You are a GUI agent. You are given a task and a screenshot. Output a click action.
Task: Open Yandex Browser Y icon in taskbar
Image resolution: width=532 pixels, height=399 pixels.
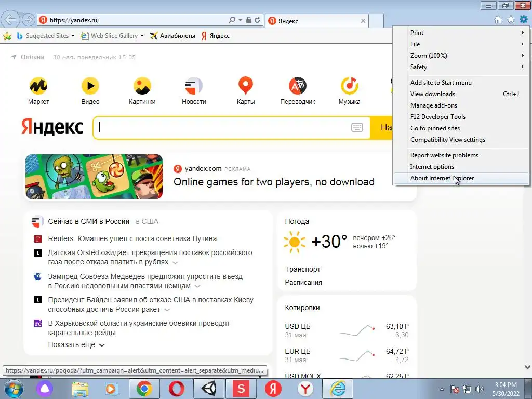pyautogui.click(x=305, y=389)
